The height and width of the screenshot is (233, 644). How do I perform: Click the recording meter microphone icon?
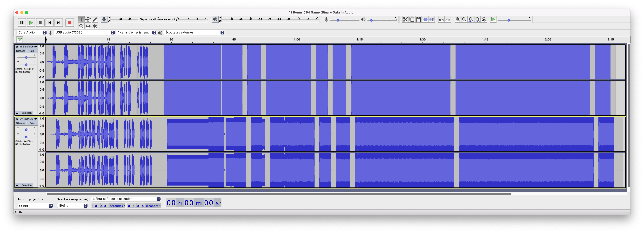pyautogui.click(x=104, y=19)
